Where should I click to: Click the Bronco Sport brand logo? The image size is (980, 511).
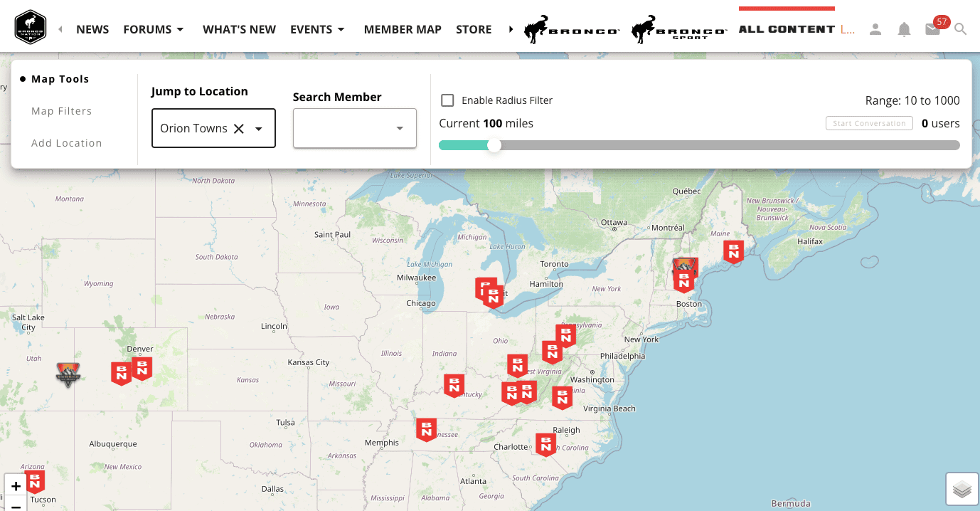tap(679, 29)
